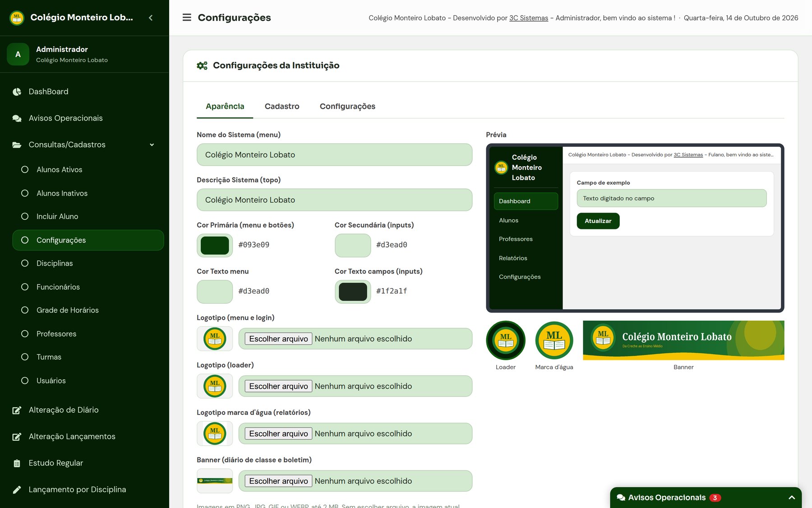
Task: Switch to the Configurações tab
Action: (x=347, y=107)
